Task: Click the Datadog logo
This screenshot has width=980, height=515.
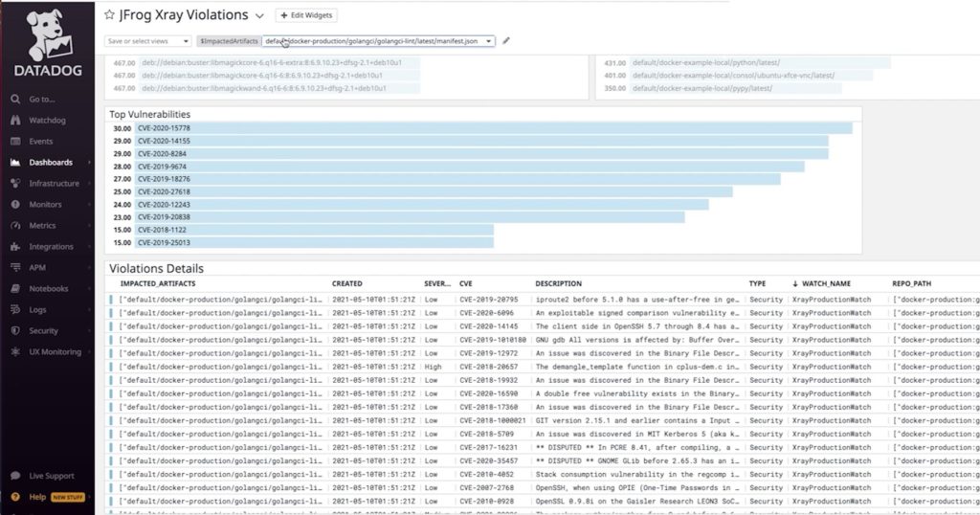Action: 48,42
